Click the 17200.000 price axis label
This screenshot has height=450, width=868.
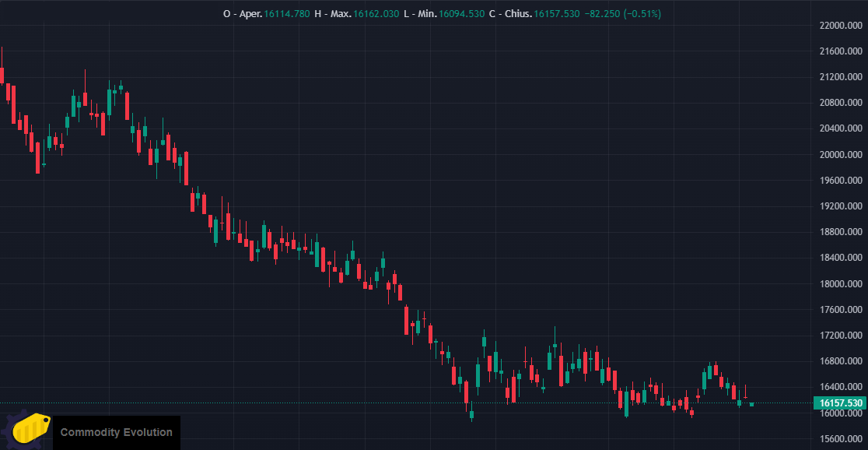tap(840, 336)
